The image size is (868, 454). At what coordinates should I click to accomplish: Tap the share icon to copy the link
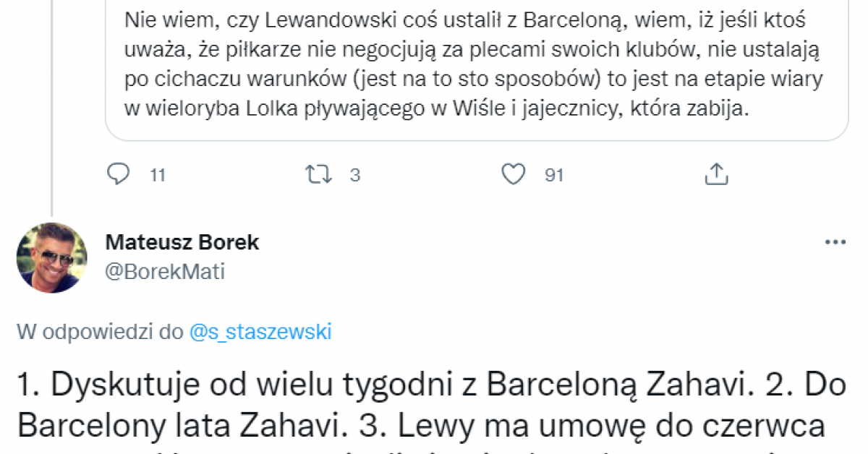717,174
